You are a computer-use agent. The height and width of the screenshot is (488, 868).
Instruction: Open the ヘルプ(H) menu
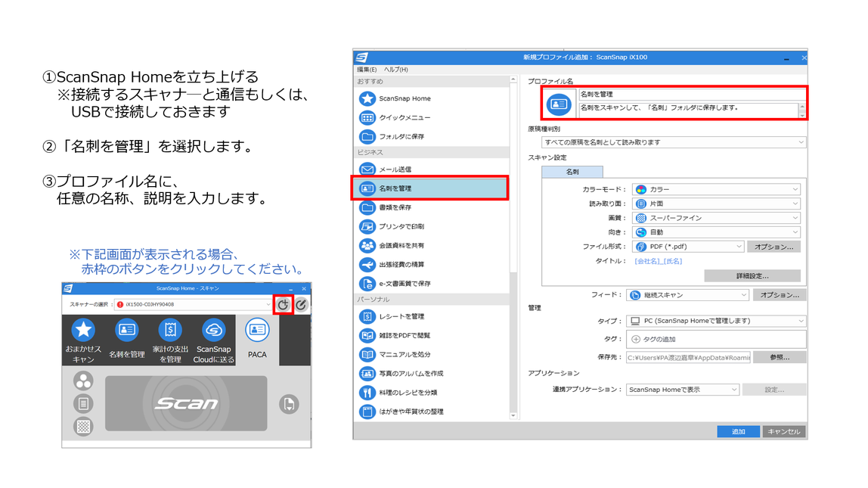tap(395, 70)
